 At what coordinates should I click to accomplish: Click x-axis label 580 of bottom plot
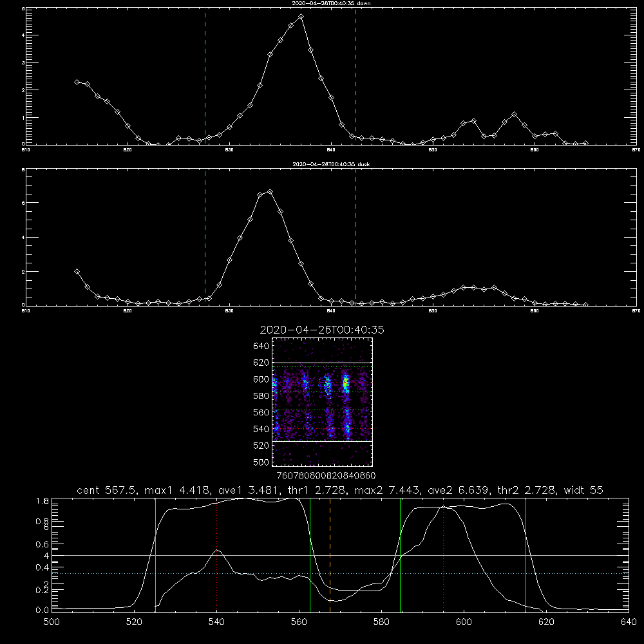click(381, 622)
